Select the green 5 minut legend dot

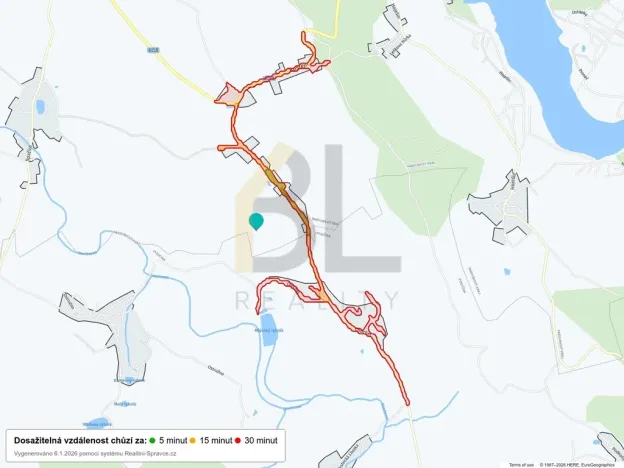tap(152, 441)
